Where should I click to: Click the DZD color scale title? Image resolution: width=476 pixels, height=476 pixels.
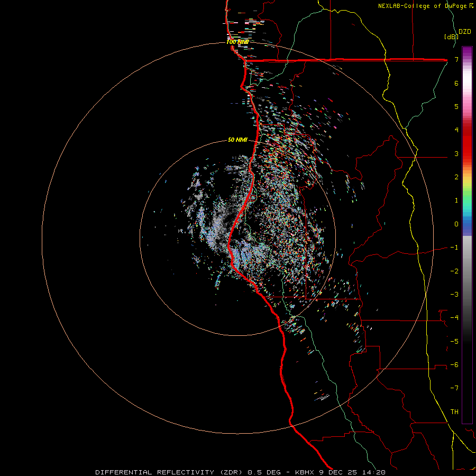[x=465, y=32]
